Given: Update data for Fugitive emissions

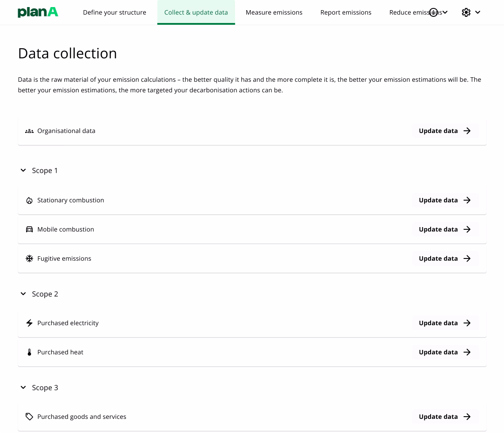Looking at the screenshot, I should (x=445, y=258).
